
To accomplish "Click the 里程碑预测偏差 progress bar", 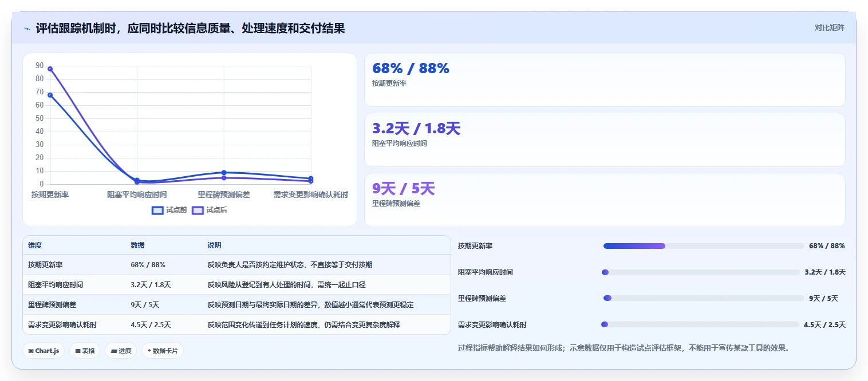I will (x=704, y=298).
